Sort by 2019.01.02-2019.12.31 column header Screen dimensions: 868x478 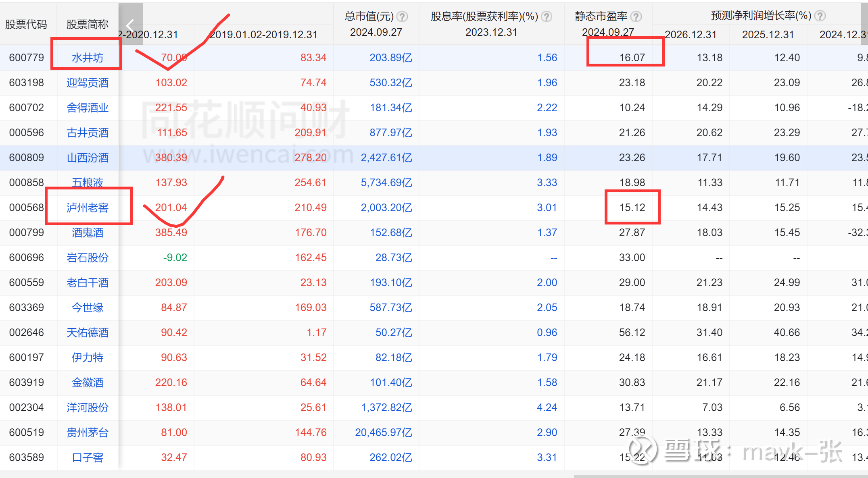pos(264,35)
